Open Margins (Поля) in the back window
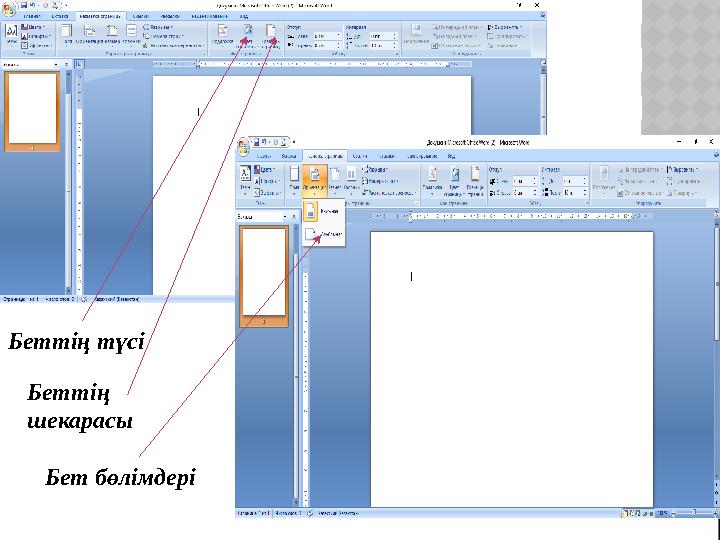This screenshot has width=720, height=540. (x=67, y=35)
